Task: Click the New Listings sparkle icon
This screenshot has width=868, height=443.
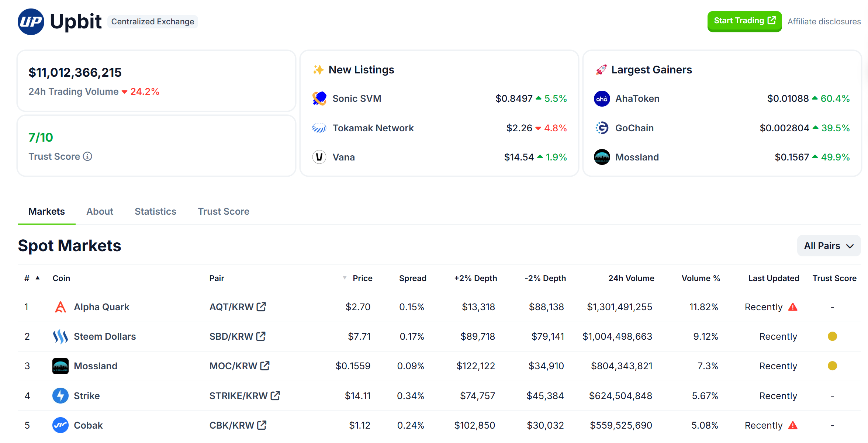Action: pyautogui.click(x=318, y=70)
